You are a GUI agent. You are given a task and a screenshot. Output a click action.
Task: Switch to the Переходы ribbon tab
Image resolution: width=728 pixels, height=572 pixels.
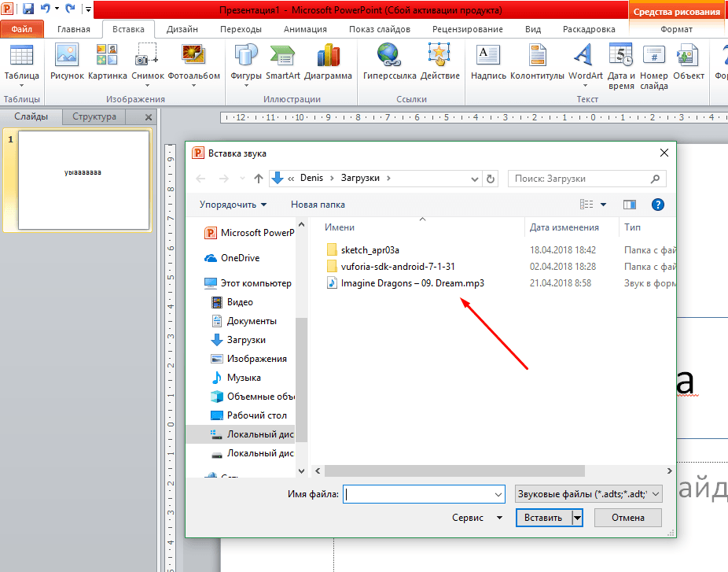point(241,29)
